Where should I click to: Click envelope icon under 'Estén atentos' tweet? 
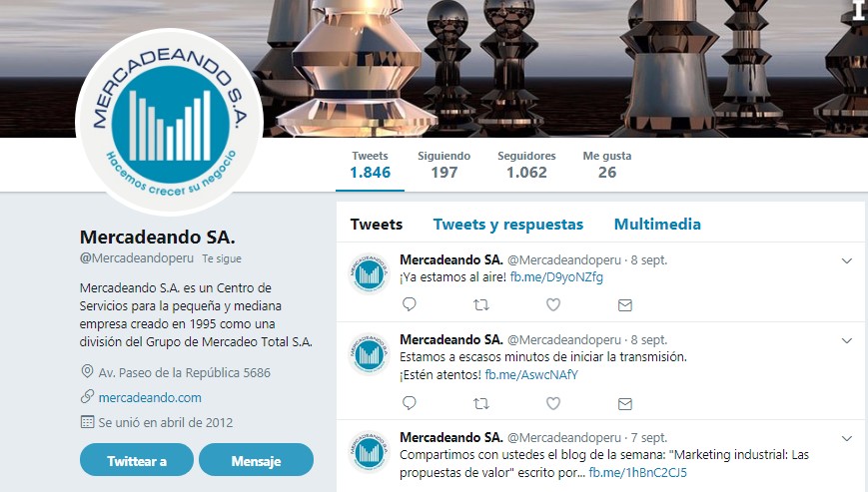click(625, 404)
